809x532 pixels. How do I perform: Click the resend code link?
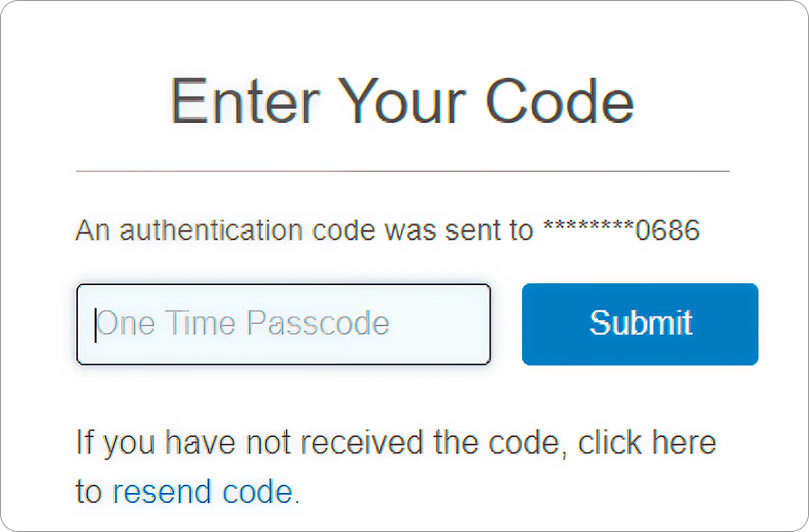(x=202, y=492)
